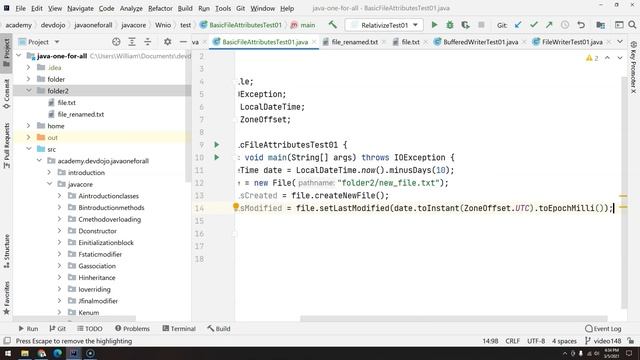This screenshot has width=640, height=360.
Task: Toggle Structure tool window
Action: pos(7,251)
